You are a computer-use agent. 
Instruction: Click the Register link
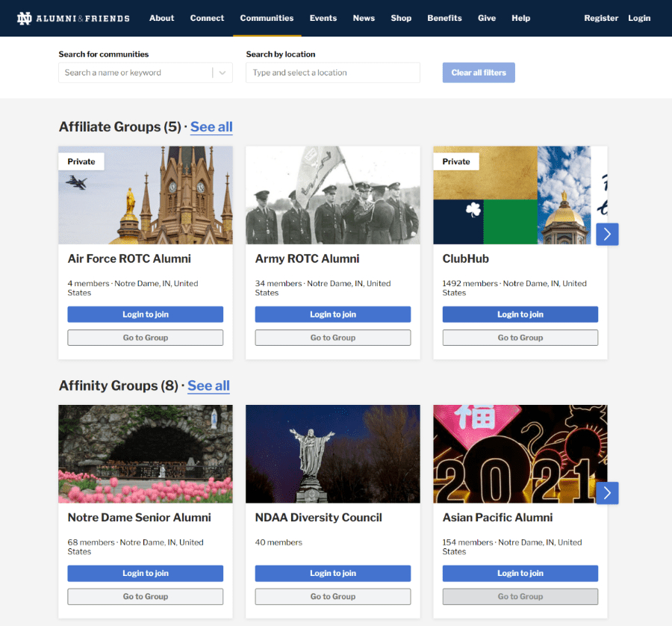tap(601, 18)
